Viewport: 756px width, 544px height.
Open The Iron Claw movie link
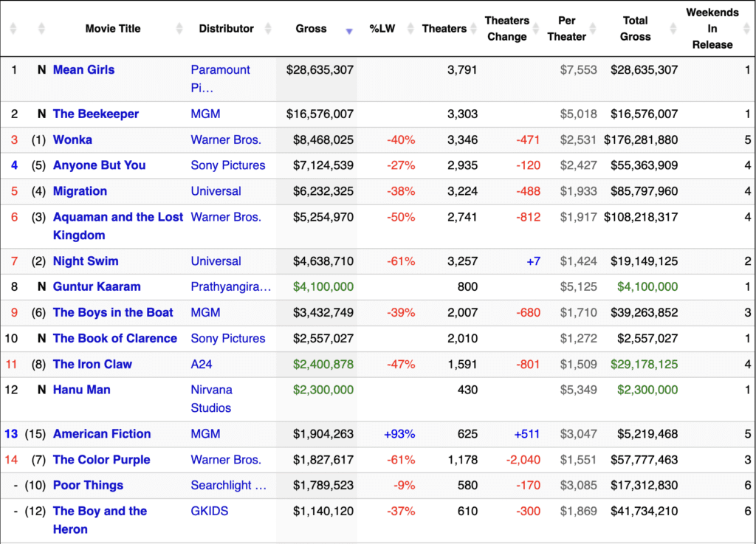click(x=92, y=365)
